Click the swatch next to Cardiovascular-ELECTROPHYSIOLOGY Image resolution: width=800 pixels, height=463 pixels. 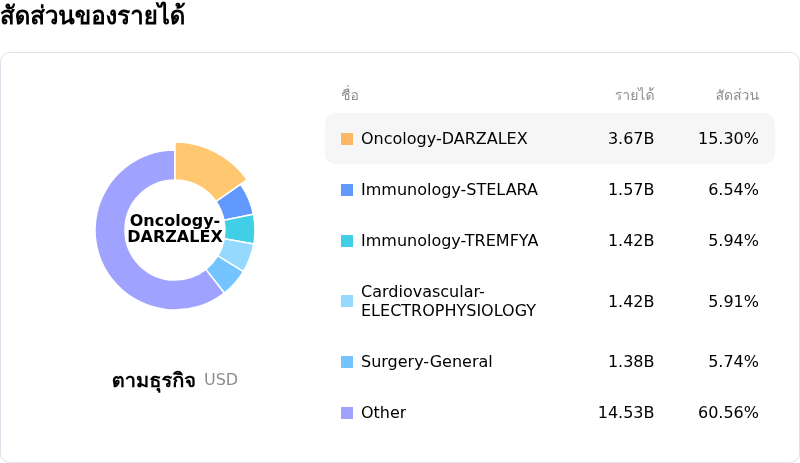click(347, 301)
